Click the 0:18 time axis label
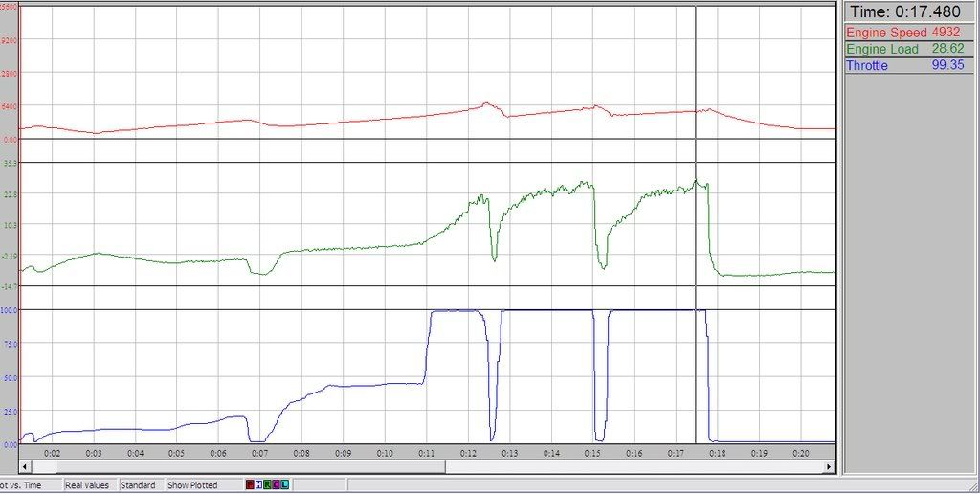Screen dimensions: 980x494 pyautogui.click(x=718, y=453)
